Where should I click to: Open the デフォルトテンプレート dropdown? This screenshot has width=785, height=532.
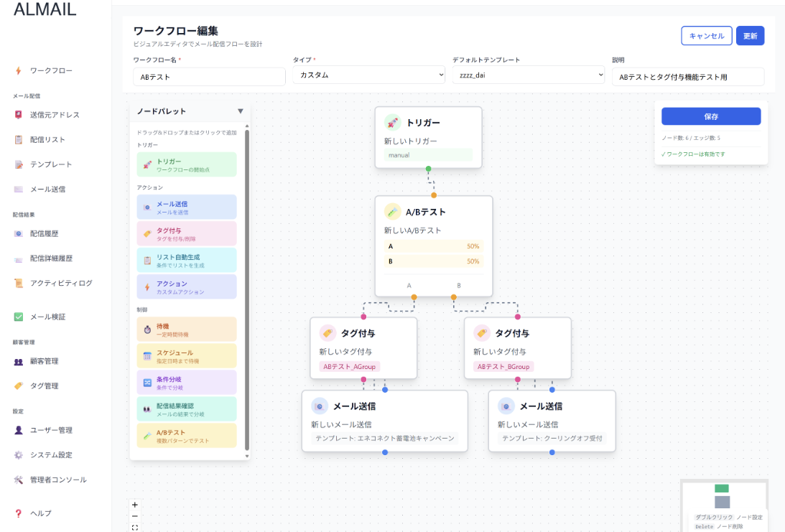pyautogui.click(x=529, y=75)
